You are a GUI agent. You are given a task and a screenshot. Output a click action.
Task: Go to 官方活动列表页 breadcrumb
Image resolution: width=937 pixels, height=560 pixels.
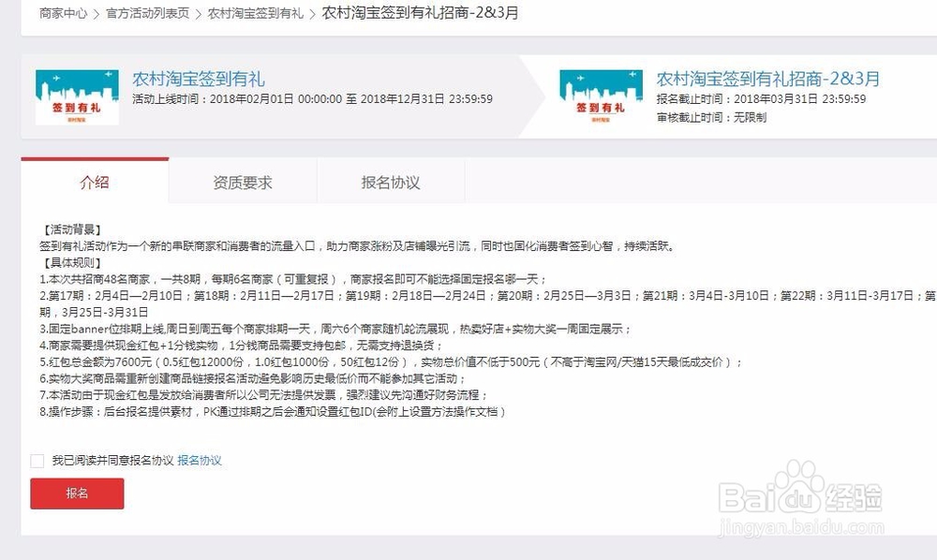point(148,13)
